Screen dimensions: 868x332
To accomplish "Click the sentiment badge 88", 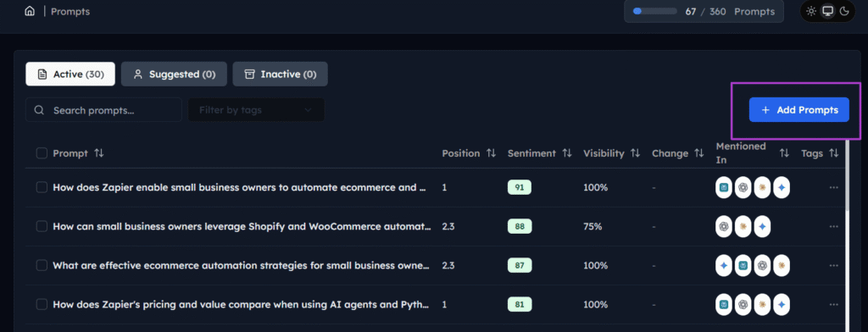I will pos(520,226).
